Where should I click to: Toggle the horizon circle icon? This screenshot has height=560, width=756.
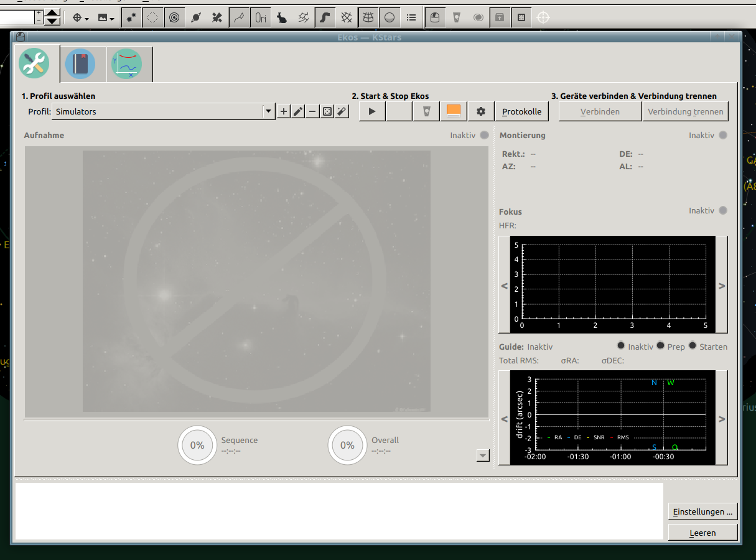pos(390,17)
